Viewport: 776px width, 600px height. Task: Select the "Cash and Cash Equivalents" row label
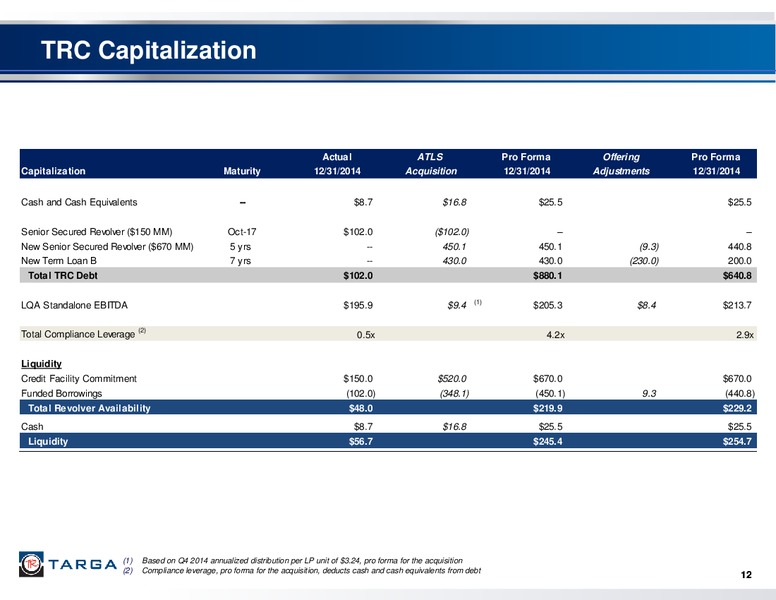point(79,202)
